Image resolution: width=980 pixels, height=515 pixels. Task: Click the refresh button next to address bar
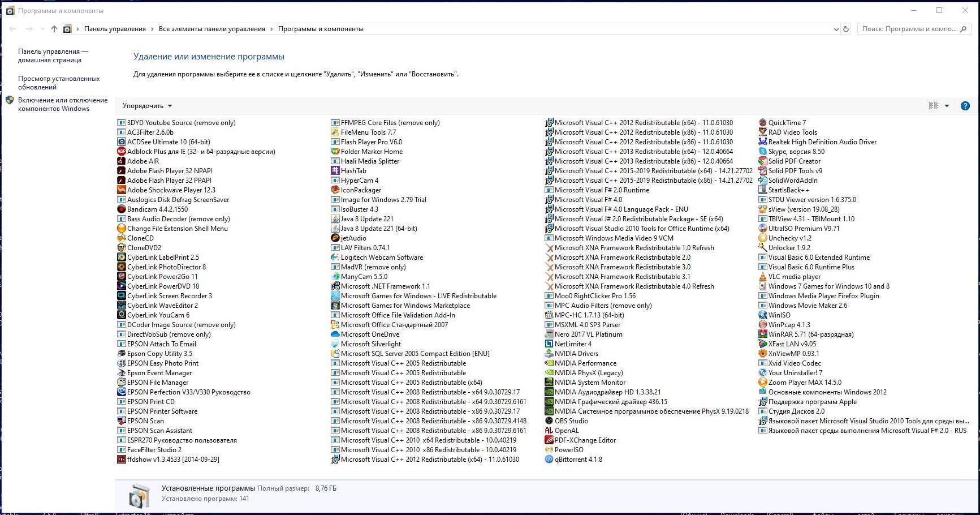click(846, 29)
